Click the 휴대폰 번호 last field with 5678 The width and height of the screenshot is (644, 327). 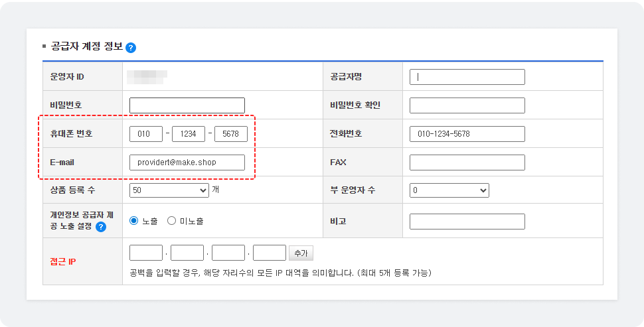pos(231,134)
